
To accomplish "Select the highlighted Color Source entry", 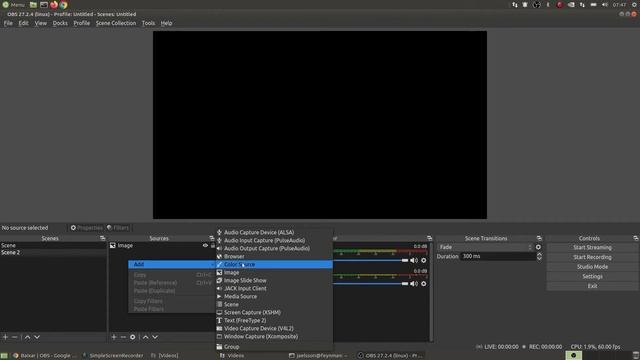I will 274,264.
